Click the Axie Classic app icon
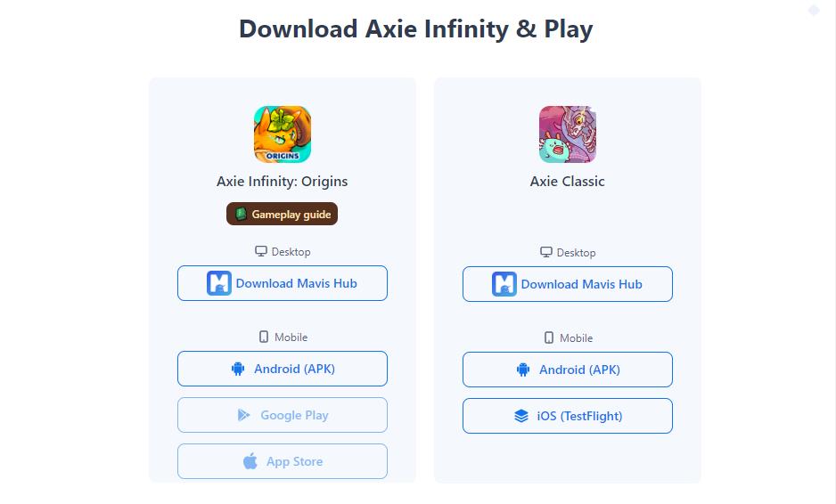836x504 pixels. pos(567,134)
